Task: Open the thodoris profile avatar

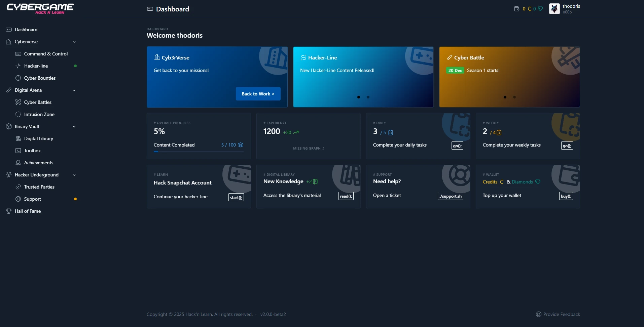Action: click(554, 9)
